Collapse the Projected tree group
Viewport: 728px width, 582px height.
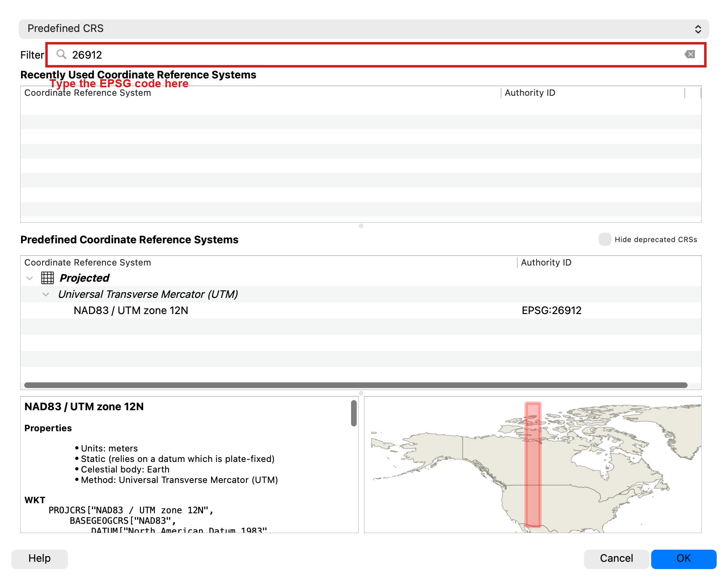tap(30, 278)
